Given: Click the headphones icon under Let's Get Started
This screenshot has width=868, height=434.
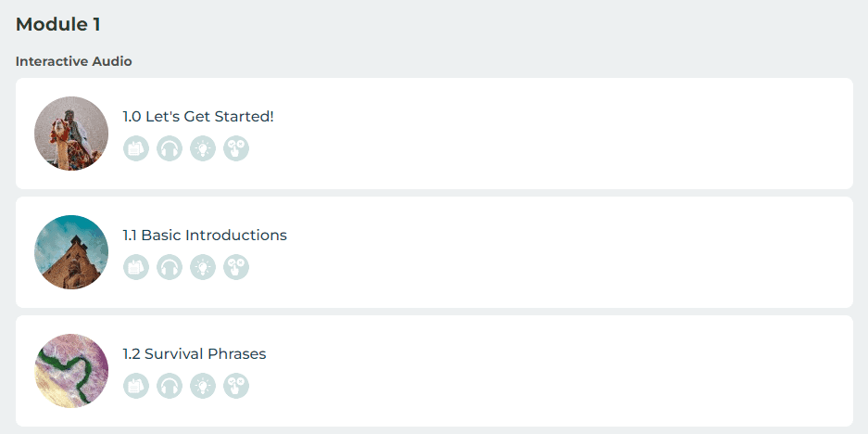Looking at the screenshot, I should tap(170, 148).
